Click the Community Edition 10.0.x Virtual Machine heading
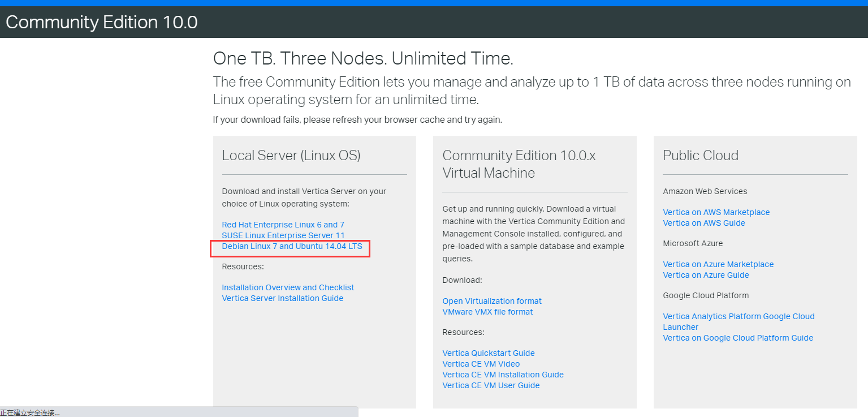Image resolution: width=868 pixels, height=417 pixels. point(519,164)
